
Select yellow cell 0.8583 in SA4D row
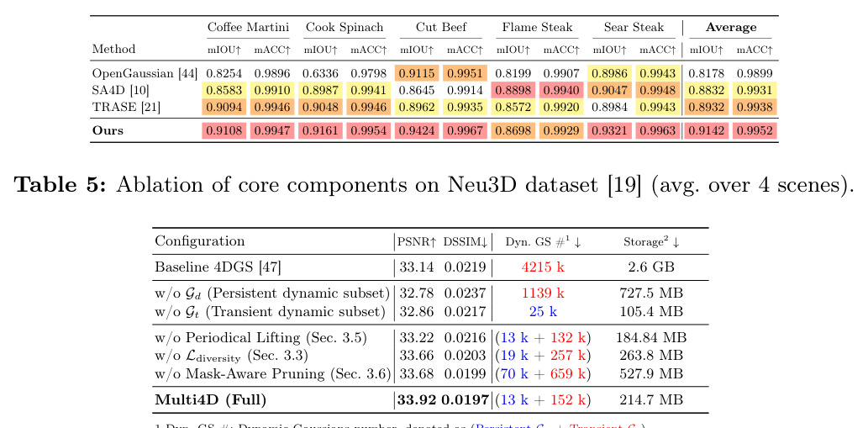[224, 90]
